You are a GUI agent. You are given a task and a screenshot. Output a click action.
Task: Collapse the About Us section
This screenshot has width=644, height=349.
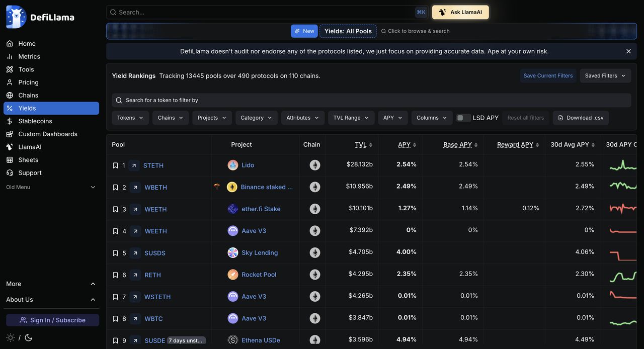pyautogui.click(x=51, y=300)
